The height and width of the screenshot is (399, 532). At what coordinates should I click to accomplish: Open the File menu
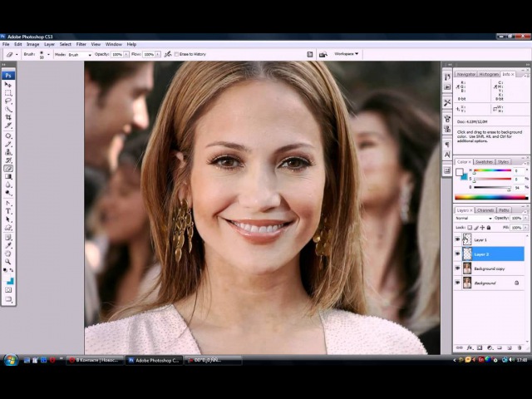point(6,44)
